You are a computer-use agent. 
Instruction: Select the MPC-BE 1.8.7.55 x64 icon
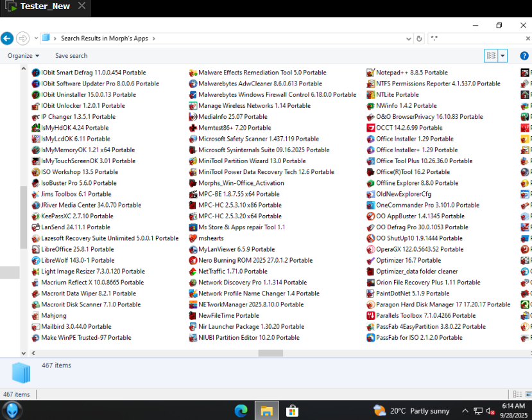(193, 194)
